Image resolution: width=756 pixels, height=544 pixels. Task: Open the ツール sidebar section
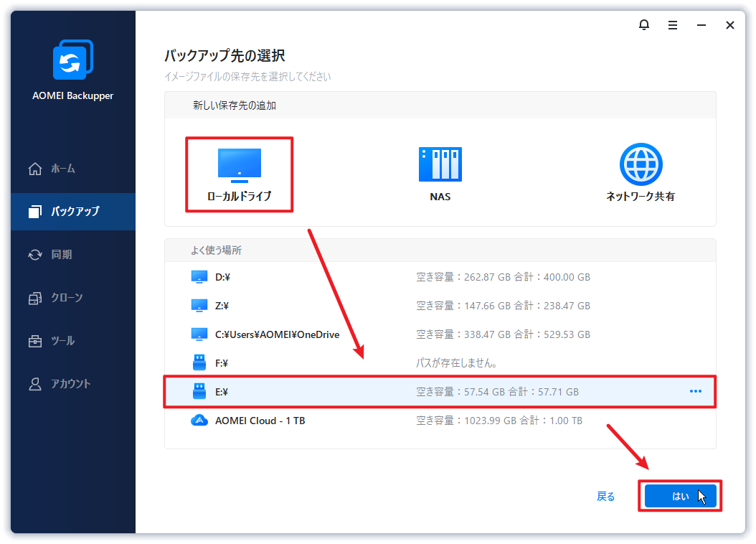coord(73,341)
